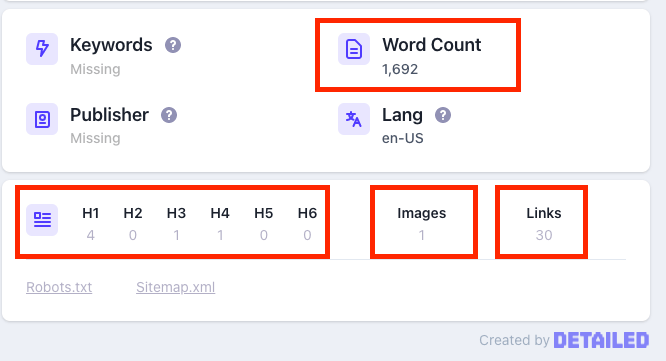The height and width of the screenshot is (361, 666).
Task: Select the H4 heading count
Action: tap(220, 223)
